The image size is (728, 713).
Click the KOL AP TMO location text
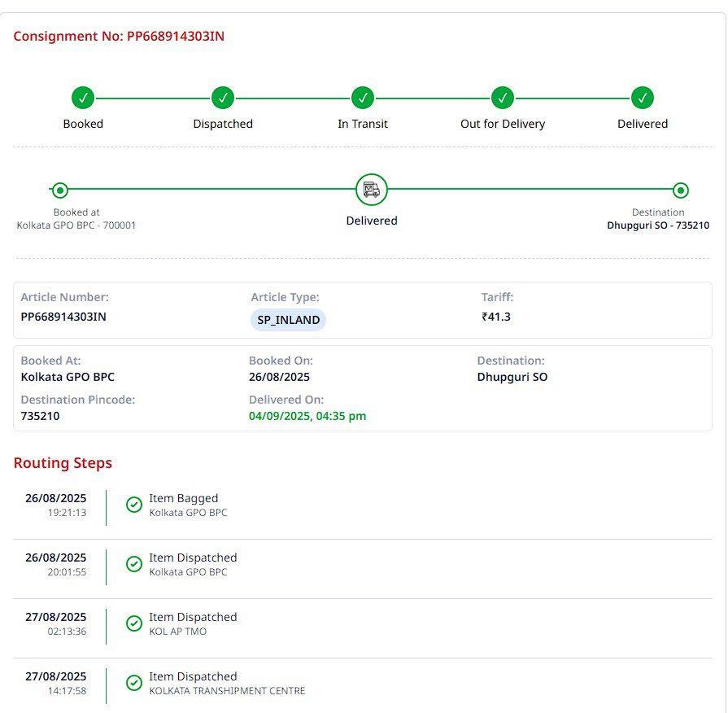178,632
